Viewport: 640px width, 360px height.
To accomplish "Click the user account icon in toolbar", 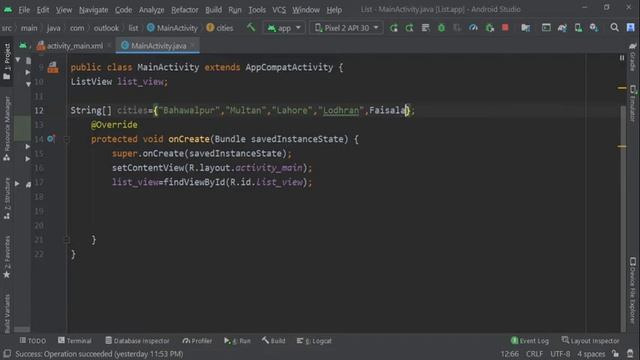I will point(631,27).
